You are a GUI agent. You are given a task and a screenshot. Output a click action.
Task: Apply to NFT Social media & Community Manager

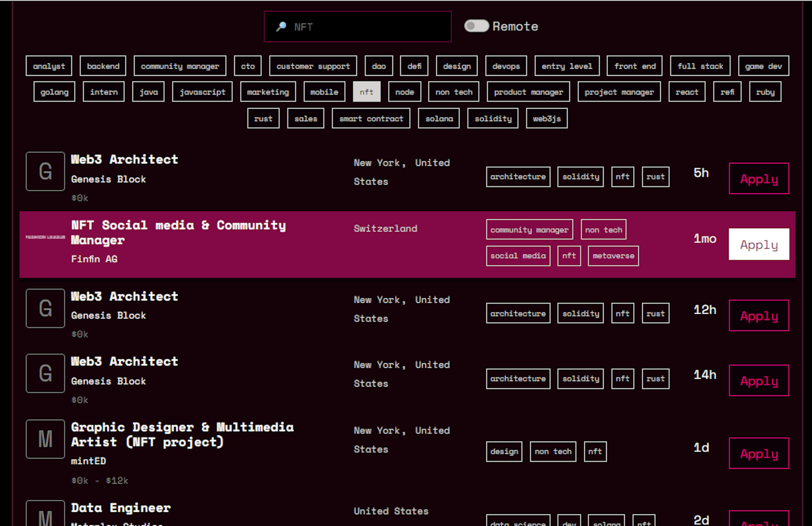[x=759, y=244]
